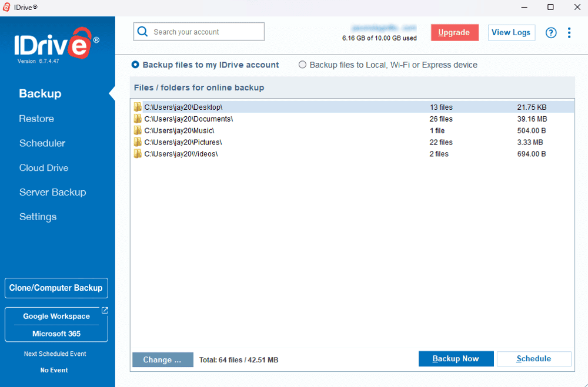588x387 pixels.
Task: Maximize the IDrive window
Action: [550, 7]
